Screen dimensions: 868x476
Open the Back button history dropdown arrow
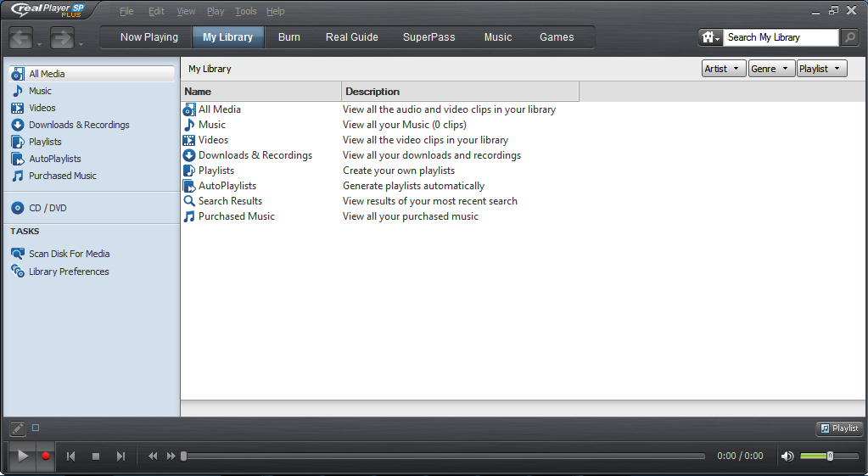pyautogui.click(x=39, y=44)
